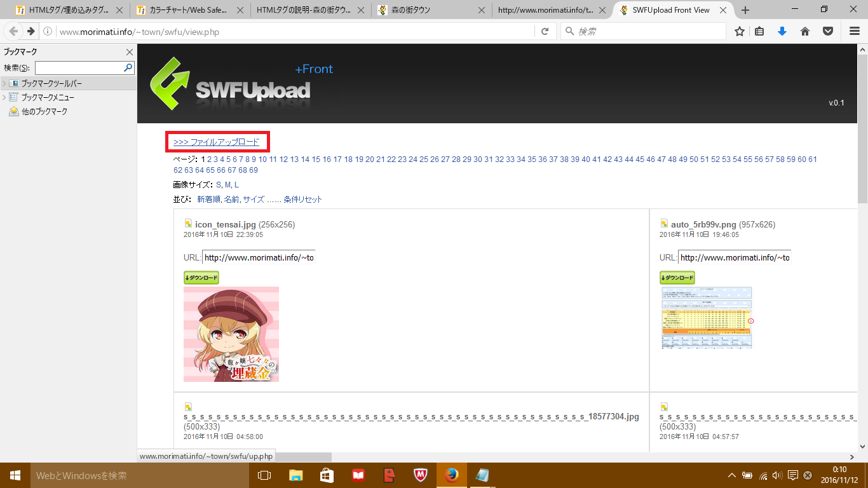Go to page 69 link

(254, 170)
